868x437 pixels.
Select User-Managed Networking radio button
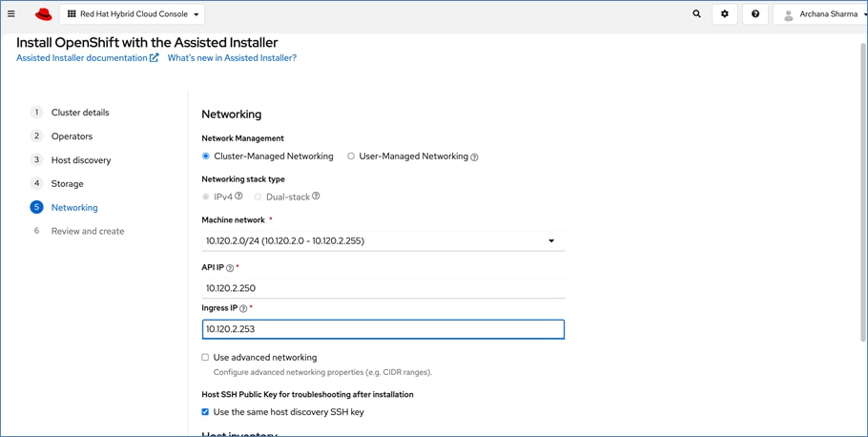click(351, 156)
